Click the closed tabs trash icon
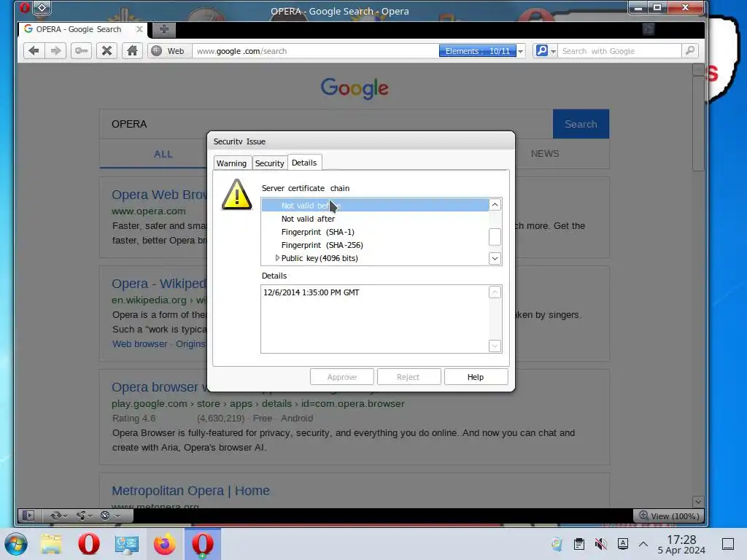747x560 pixels. tap(649, 29)
